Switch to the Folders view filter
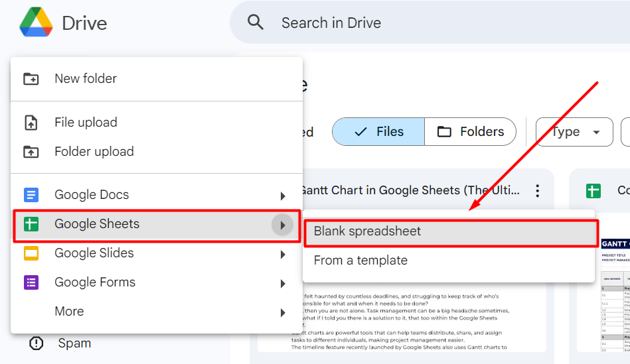The image size is (630, 364). tap(470, 132)
